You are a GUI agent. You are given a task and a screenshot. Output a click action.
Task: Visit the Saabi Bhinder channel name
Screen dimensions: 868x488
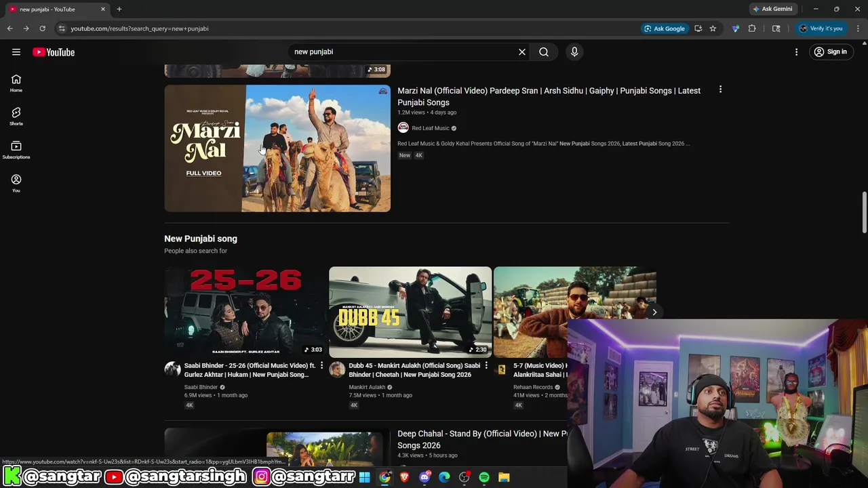coord(201,387)
